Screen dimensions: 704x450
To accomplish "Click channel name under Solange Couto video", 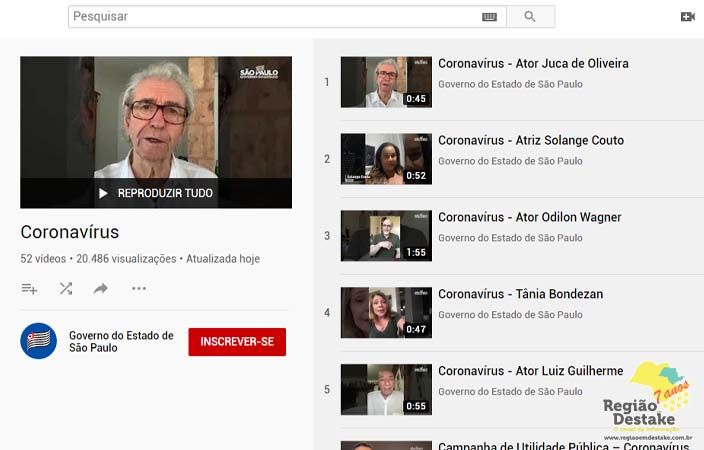I will point(510,161).
